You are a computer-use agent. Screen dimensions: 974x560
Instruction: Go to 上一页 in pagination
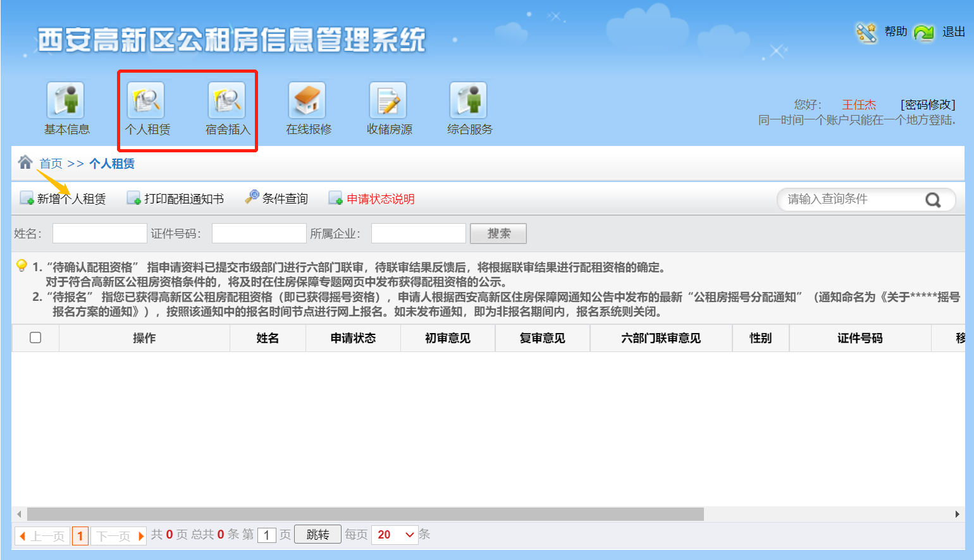[42, 536]
